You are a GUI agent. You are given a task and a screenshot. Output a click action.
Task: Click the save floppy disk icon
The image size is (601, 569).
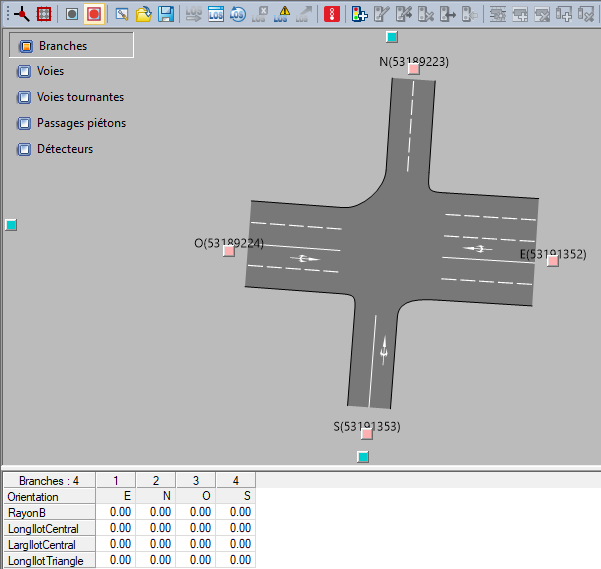coord(166,14)
